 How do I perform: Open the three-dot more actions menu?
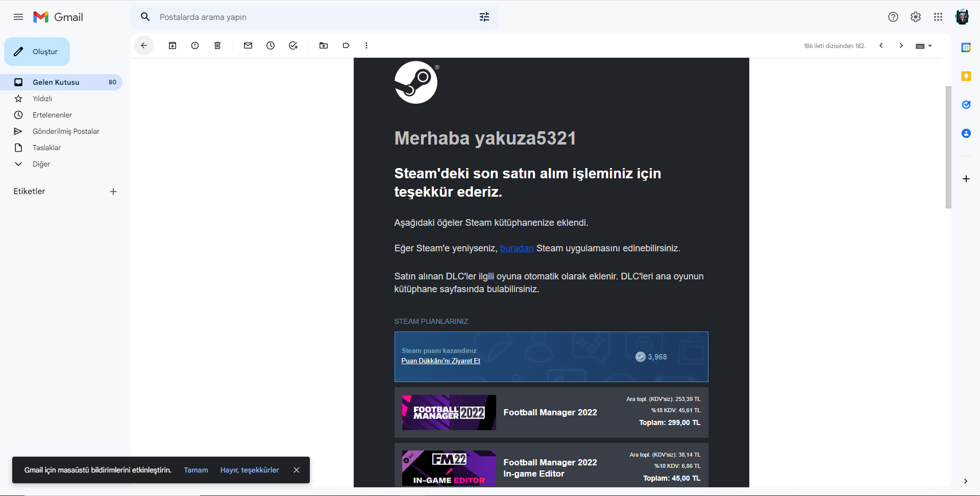coord(366,45)
